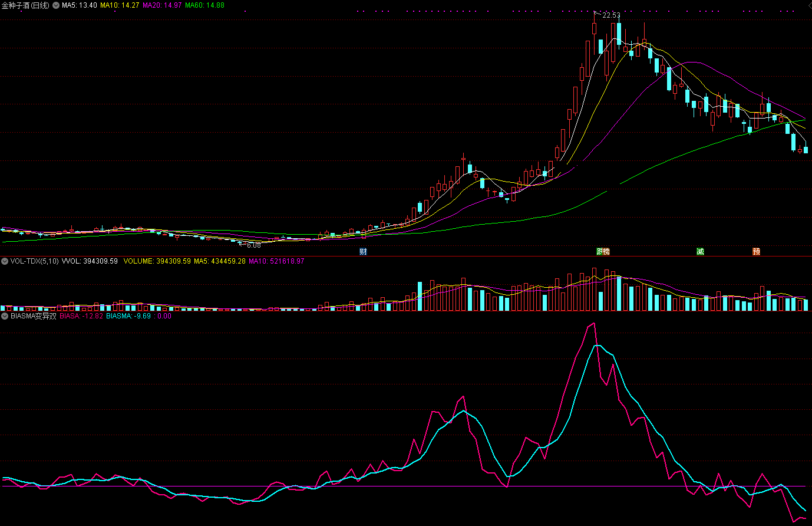The width and height of the screenshot is (812, 526).
Task: Click the VOLUME: 394309.59 value
Action: click(157, 261)
